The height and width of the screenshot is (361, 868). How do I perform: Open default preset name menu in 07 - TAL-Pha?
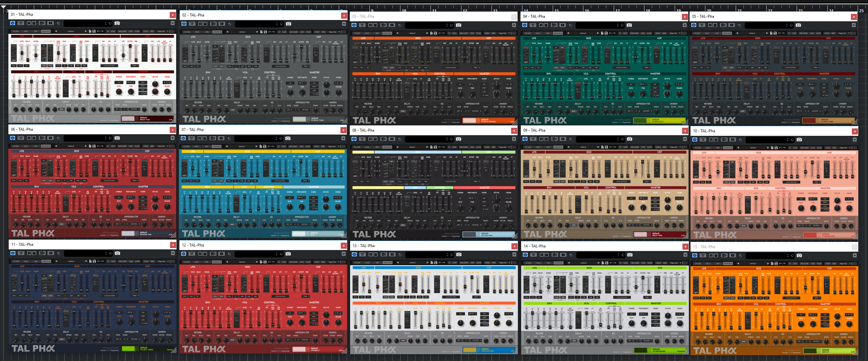(241, 146)
